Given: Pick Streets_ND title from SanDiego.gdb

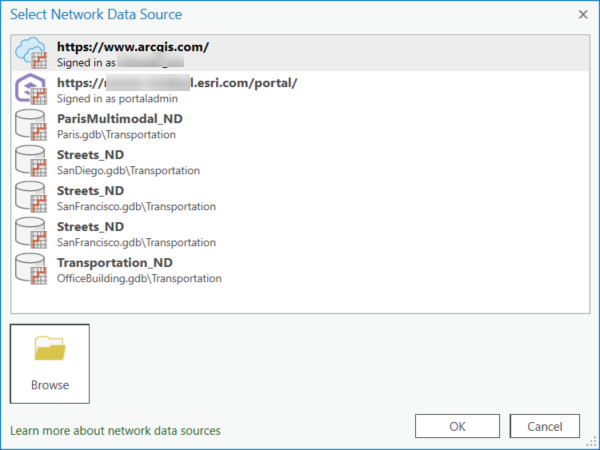Looking at the screenshot, I should click(91, 155).
